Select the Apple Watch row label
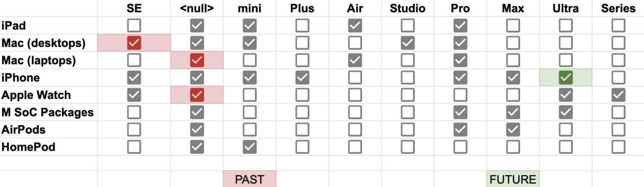 coord(36,95)
